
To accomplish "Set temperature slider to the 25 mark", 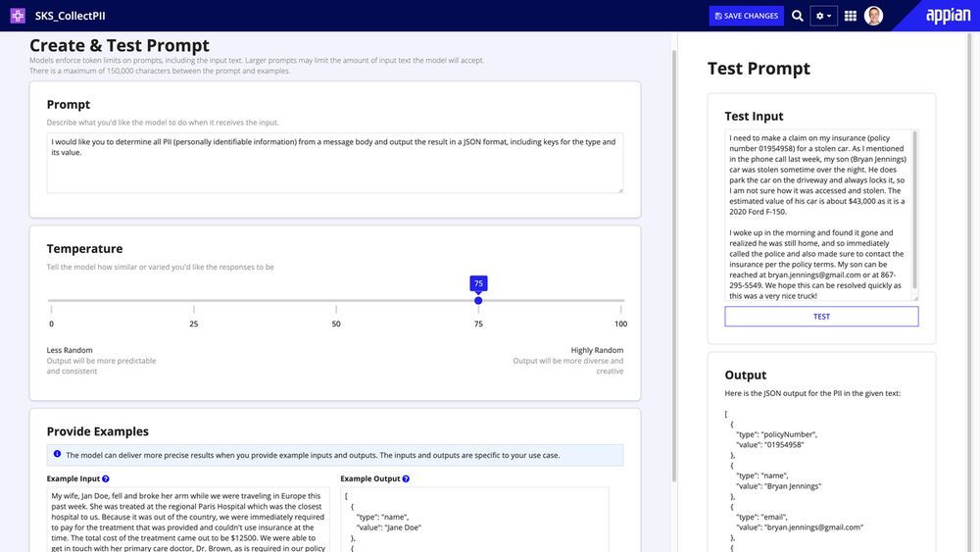I will click(x=194, y=300).
